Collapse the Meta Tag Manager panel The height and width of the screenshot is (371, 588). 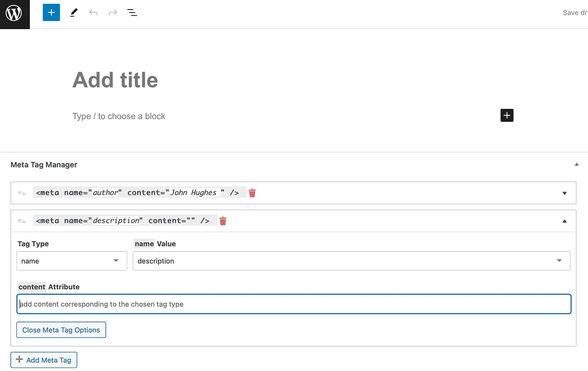(577, 164)
